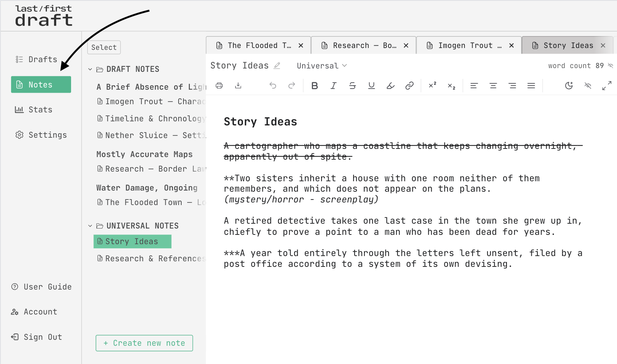
Task: Open Timeline & Chronology note
Action: tap(151, 118)
